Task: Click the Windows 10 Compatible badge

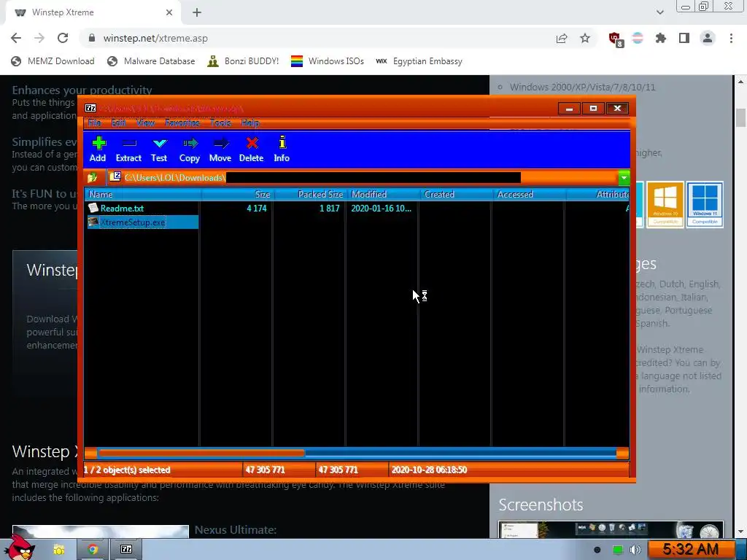Action: (665, 204)
